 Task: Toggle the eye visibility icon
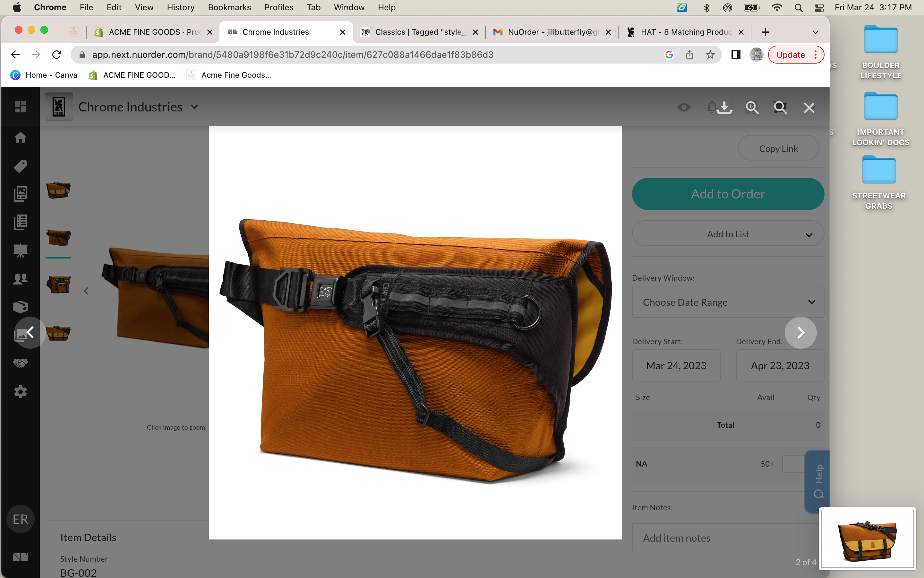684,108
